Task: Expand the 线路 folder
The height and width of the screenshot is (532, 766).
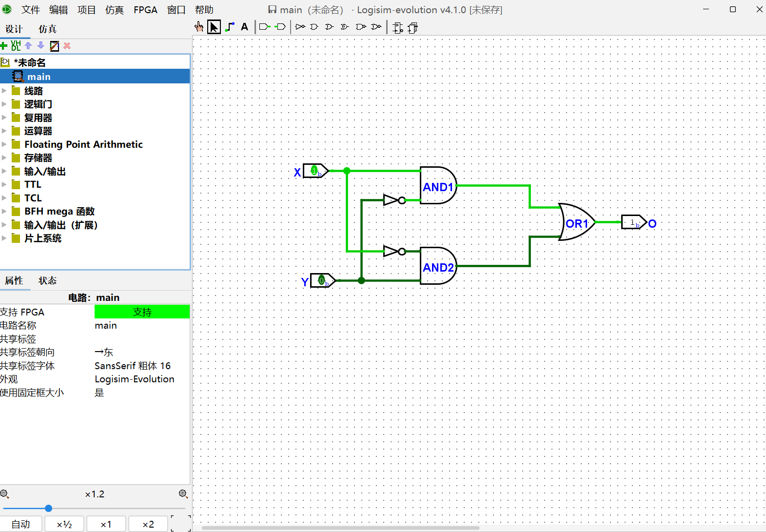Action: coord(4,91)
